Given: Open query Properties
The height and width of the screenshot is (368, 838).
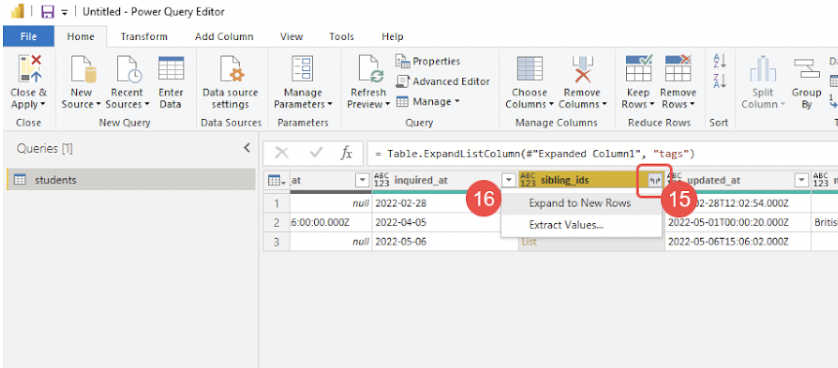Looking at the screenshot, I should click(x=428, y=61).
